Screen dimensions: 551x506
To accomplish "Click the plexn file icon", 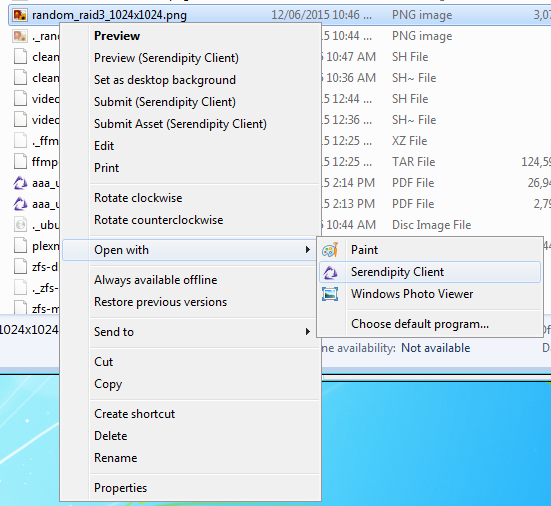I will point(20,246).
